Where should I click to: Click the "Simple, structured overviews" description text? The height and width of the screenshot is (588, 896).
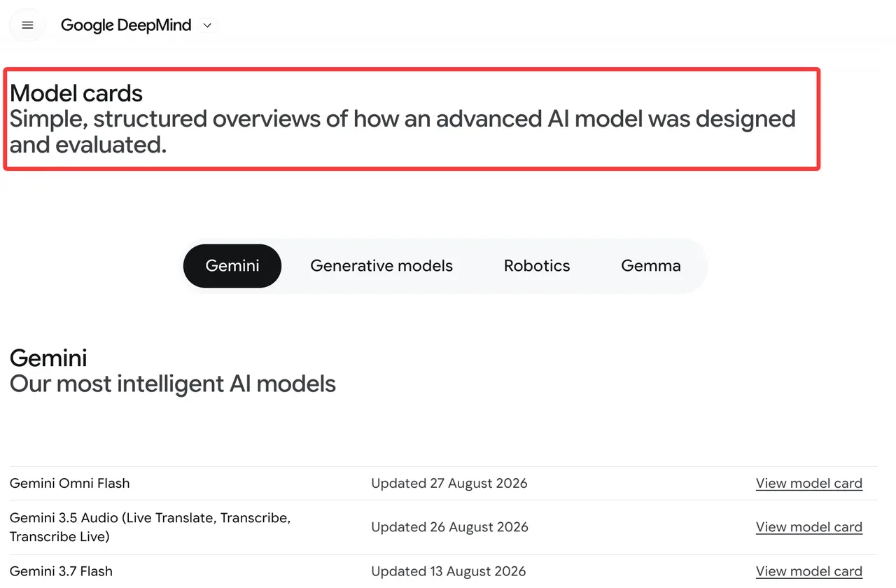(x=402, y=132)
